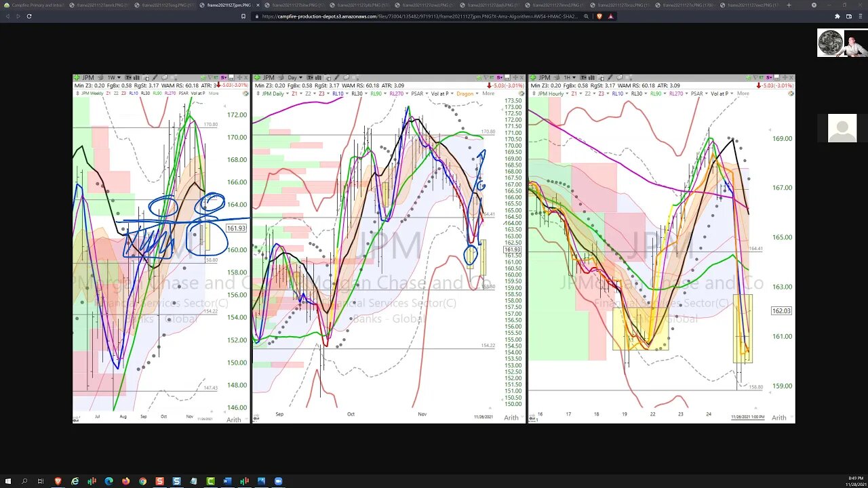The height and width of the screenshot is (488, 868).
Task: Toggle Z3 indicator in weekly chart
Action: [x=124, y=94]
